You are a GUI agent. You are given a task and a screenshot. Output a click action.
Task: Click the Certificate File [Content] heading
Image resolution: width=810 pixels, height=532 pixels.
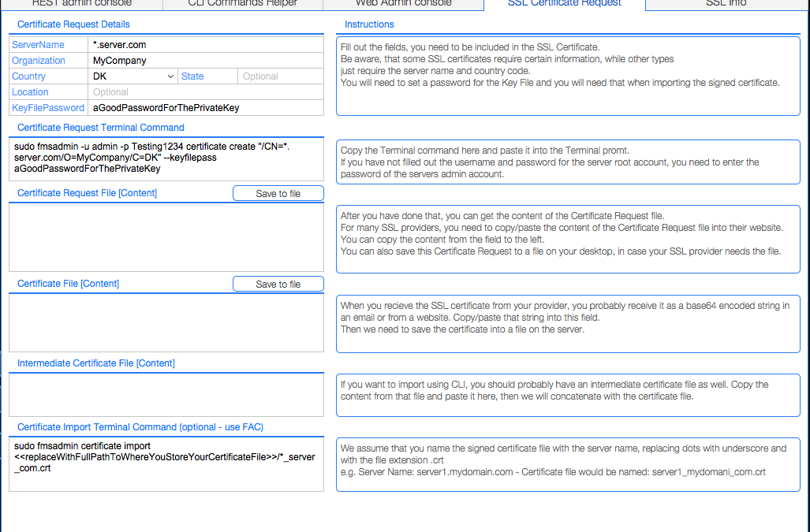coord(68,284)
